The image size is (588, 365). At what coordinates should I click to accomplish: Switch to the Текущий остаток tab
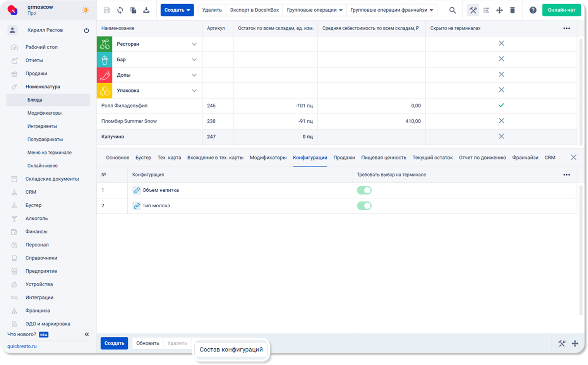[432, 158]
